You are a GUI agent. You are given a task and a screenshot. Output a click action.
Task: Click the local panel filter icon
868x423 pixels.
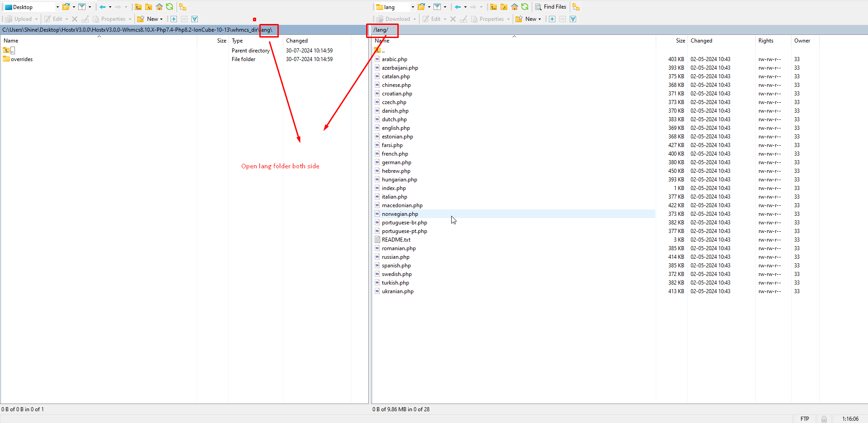click(x=82, y=7)
